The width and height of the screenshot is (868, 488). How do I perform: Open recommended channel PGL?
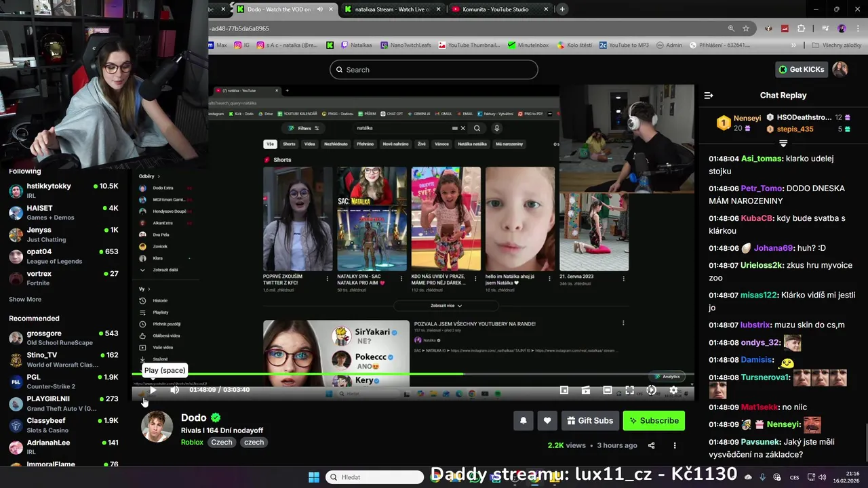pyautogui.click(x=64, y=382)
